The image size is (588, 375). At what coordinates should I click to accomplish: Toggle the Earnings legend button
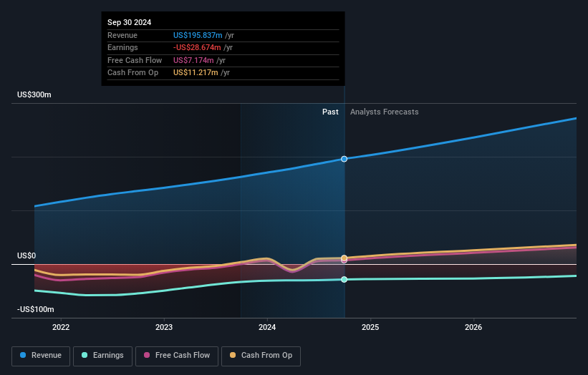(102, 356)
